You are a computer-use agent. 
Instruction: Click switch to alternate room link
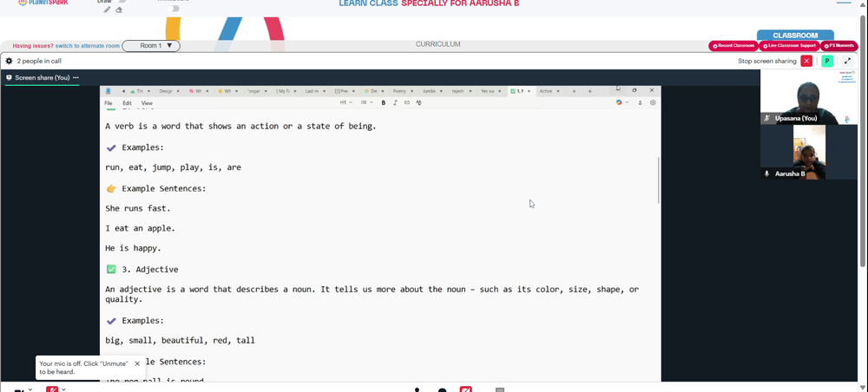click(x=88, y=46)
